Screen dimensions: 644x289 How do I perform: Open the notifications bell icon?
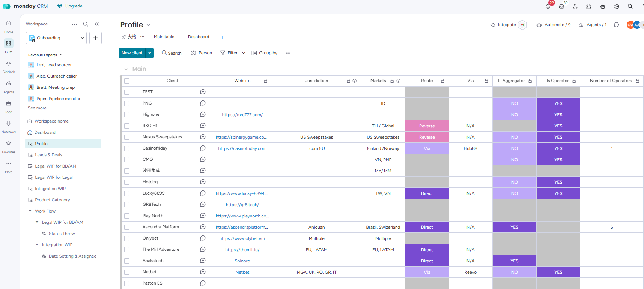pyautogui.click(x=548, y=6)
